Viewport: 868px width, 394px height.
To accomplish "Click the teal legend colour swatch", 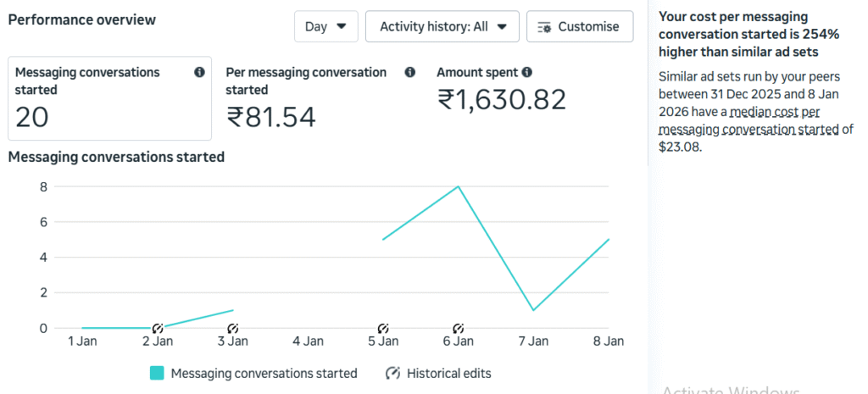I will pos(157,373).
